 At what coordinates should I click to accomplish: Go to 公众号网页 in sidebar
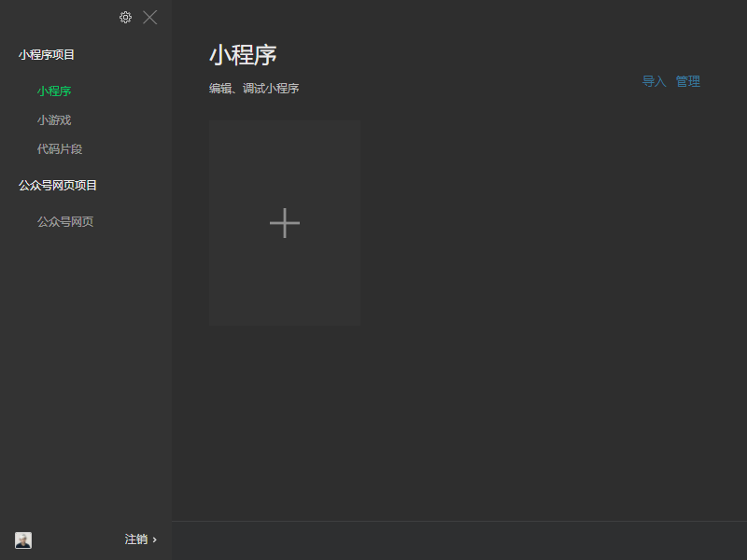point(65,221)
